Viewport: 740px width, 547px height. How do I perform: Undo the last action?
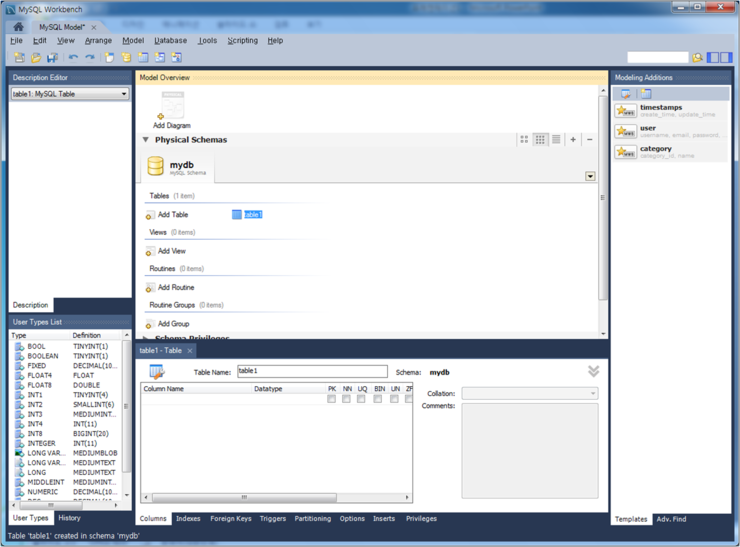(x=73, y=58)
